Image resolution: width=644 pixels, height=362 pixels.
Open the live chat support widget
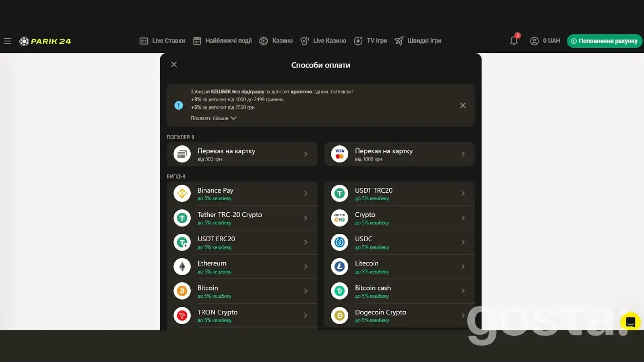[630, 322]
